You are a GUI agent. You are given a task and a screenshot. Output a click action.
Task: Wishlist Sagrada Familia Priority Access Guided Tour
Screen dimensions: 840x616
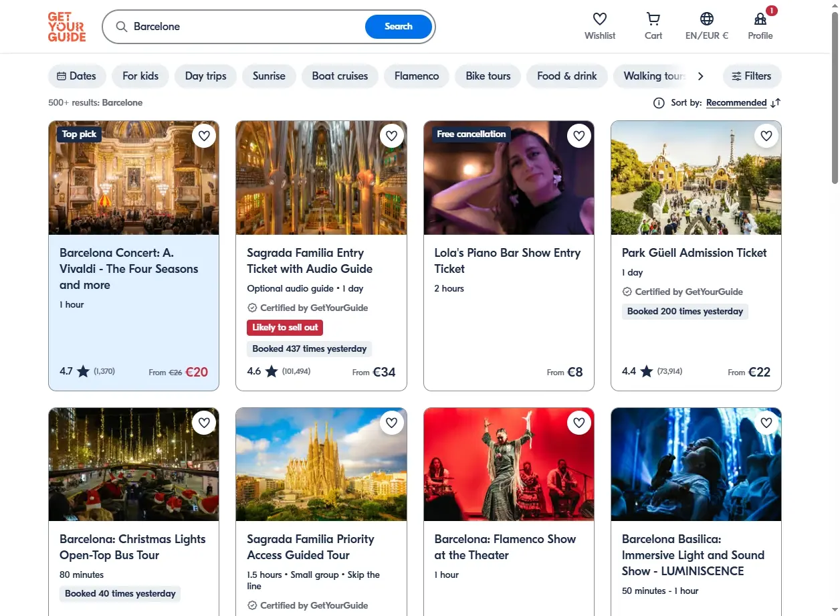pyautogui.click(x=391, y=423)
